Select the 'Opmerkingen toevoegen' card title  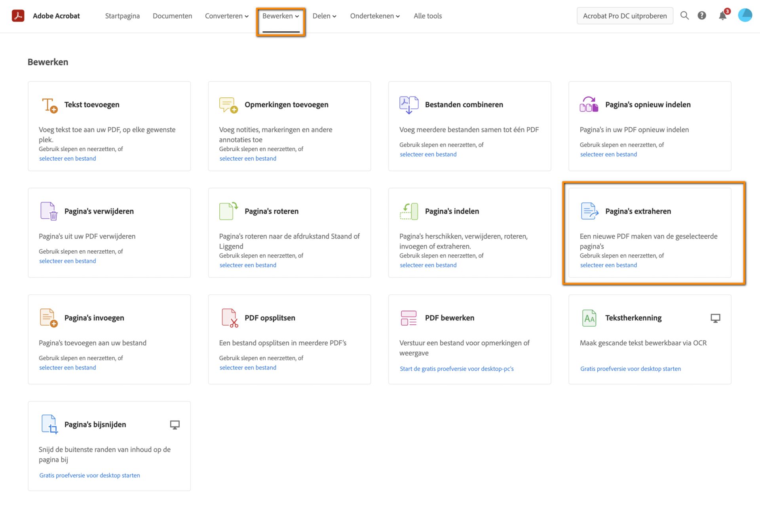click(287, 105)
